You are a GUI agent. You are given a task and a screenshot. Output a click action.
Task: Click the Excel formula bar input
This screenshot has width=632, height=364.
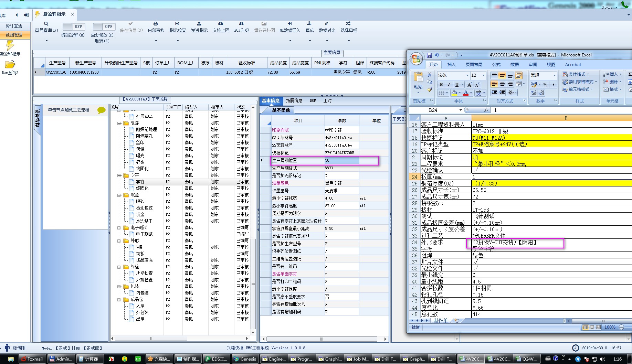(551, 110)
